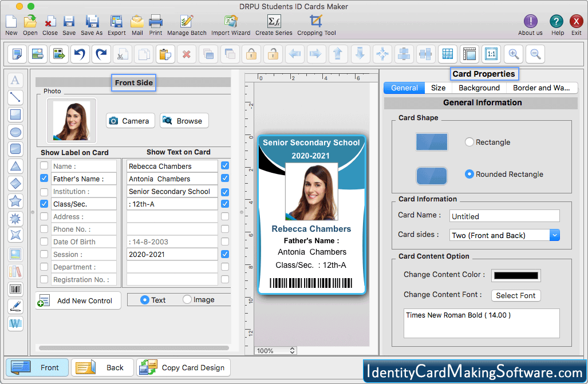The height and width of the screenshot is (384, 588).
Task: Click Add New Control button
Action: pyautogui.click(x=78, y=300)
